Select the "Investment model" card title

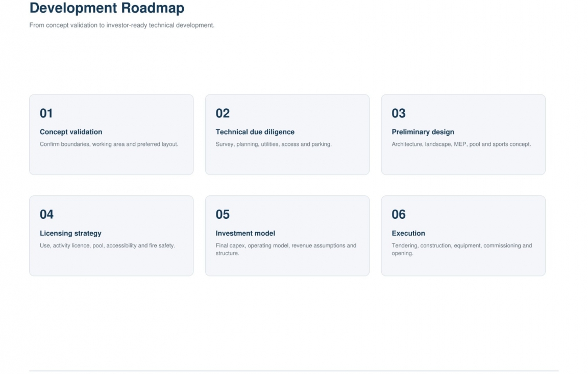tap(245, 233)
